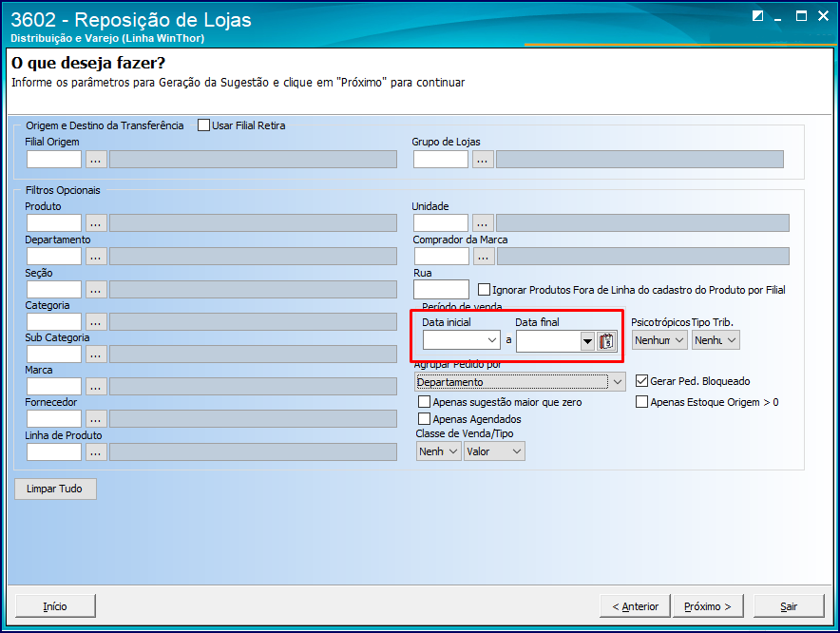Screen dimensions: 840x633
Task: Open the Valor type dropdown
Action: (x=494, y=451)
